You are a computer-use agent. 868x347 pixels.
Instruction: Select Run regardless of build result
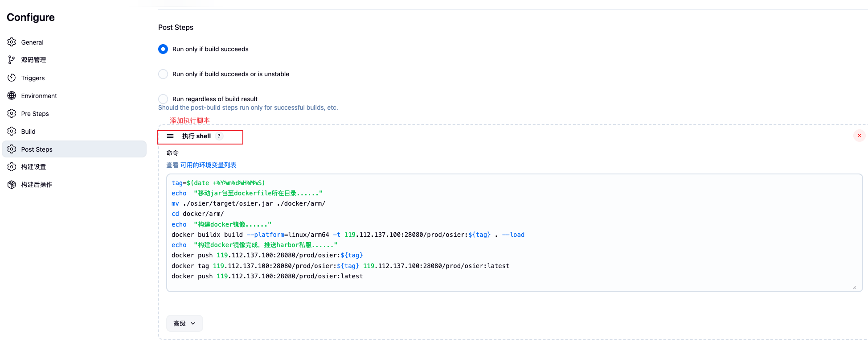point(163,99)
